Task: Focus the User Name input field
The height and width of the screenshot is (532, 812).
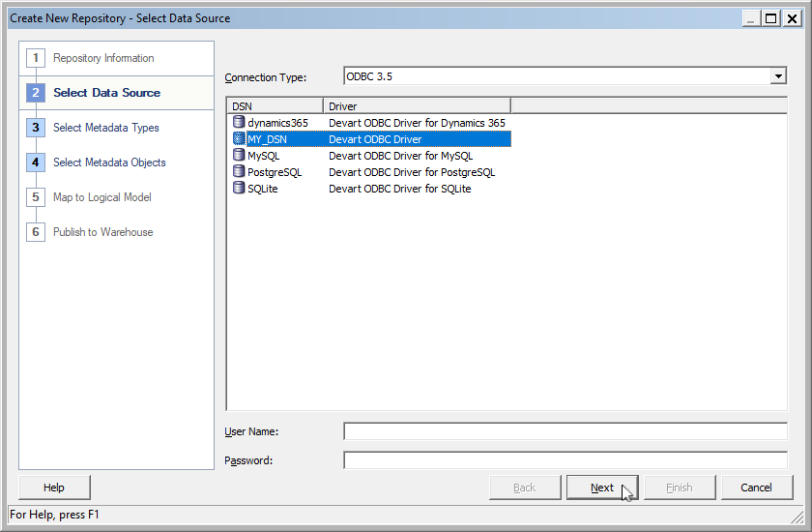Action: point(565,431)
